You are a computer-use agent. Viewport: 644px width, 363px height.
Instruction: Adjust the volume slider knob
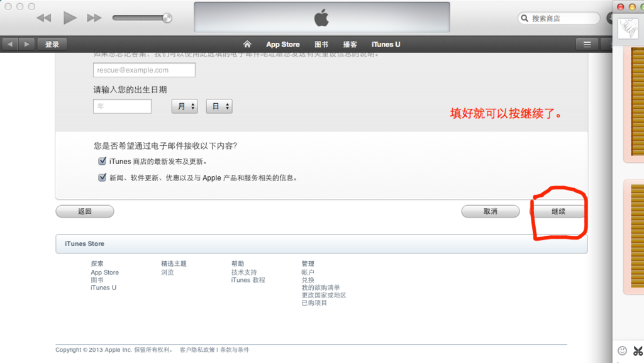tap(167, 18)
